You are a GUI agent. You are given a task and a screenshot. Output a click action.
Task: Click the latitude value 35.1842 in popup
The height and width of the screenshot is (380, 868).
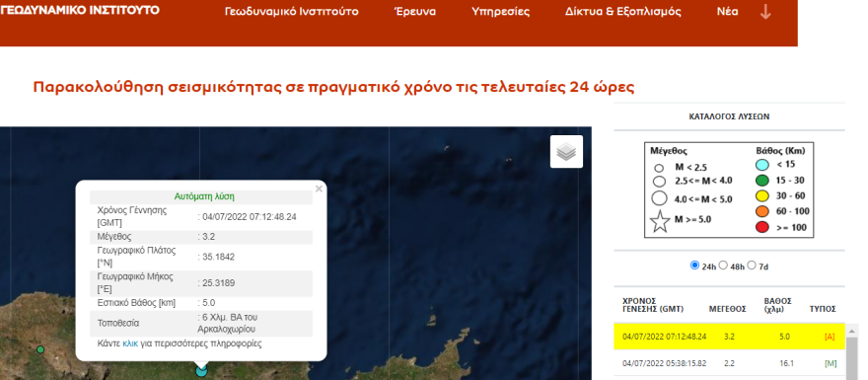(219, 257)
